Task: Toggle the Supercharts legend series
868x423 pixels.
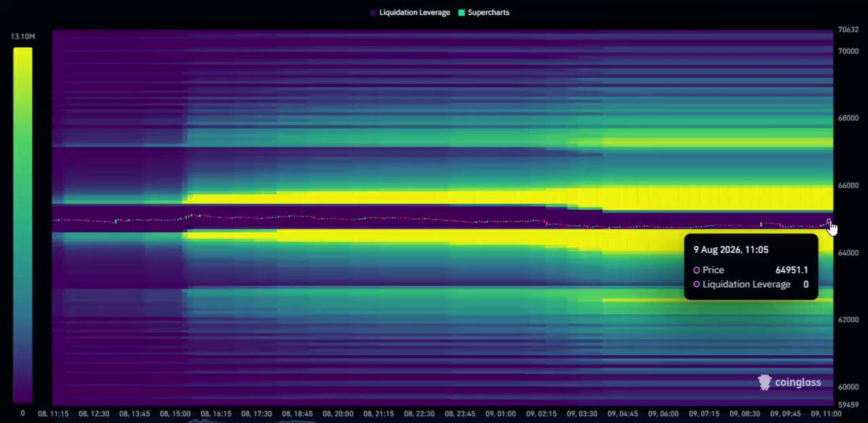Action: 484,12
